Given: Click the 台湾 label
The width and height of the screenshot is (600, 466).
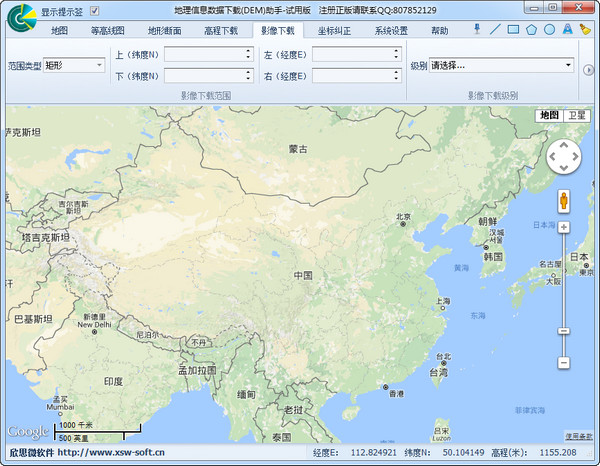Looking at the screenshot, I should coord(439,372).
